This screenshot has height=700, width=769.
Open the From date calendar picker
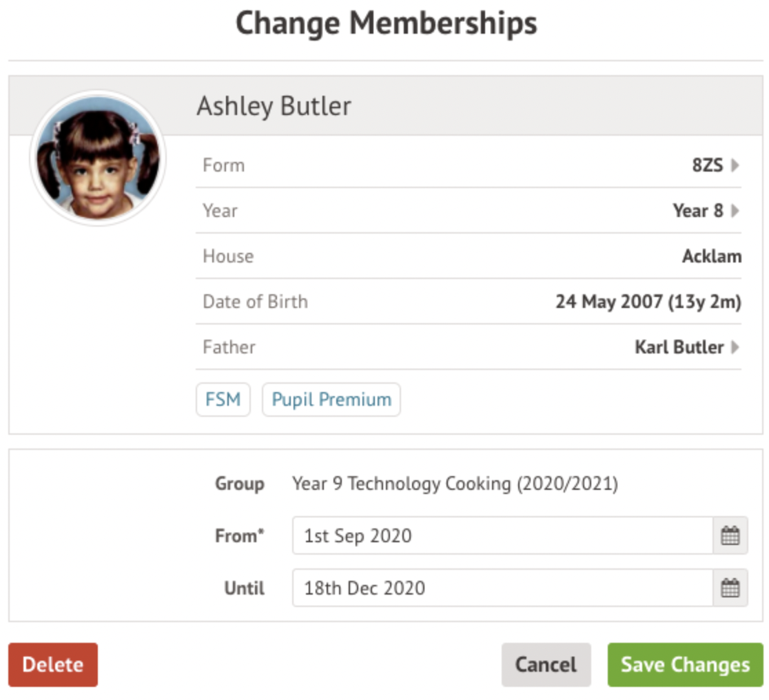click(730, 535)
